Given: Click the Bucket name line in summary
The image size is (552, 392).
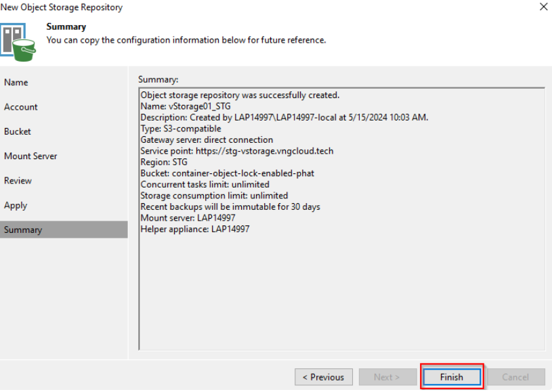Looking at the screenshot, I should click(227, 173).
